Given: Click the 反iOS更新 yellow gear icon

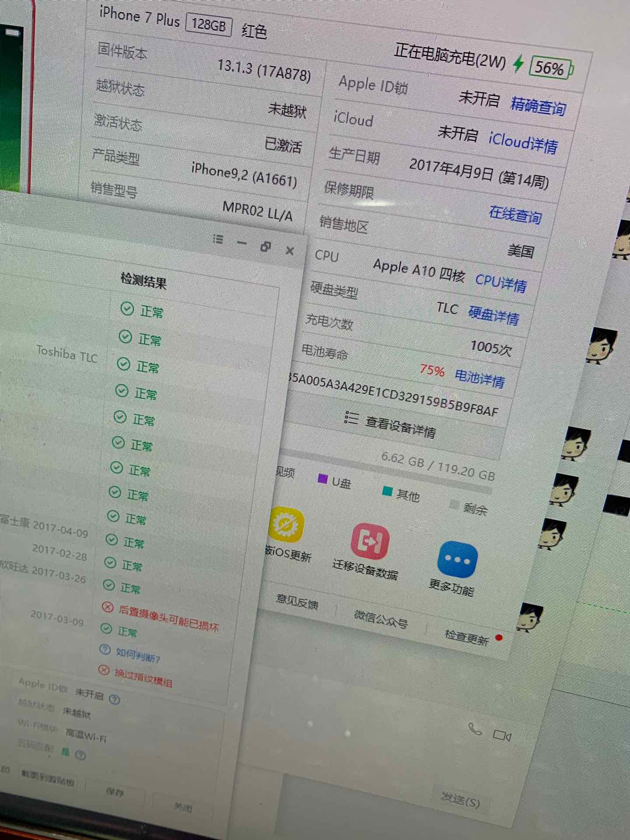Looking at the screenshot, I should (x=286, y=524).
